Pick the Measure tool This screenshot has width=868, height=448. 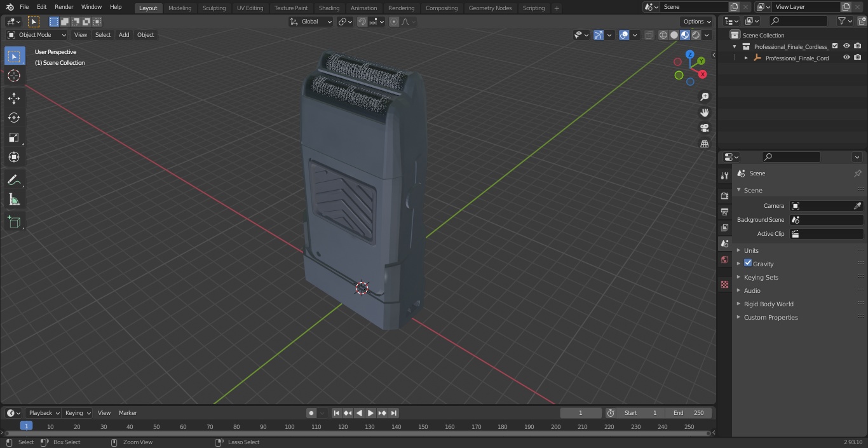14,200
